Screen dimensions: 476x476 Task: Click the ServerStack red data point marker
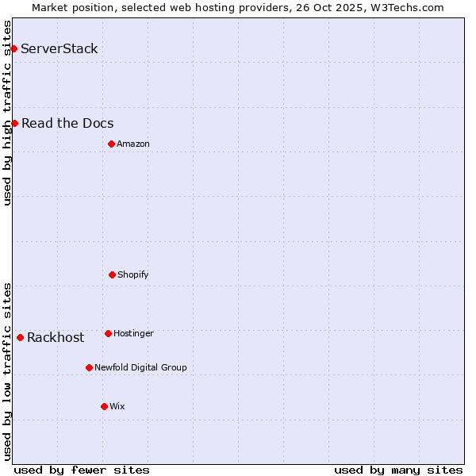pyautogui.click(x=13, y=48)
